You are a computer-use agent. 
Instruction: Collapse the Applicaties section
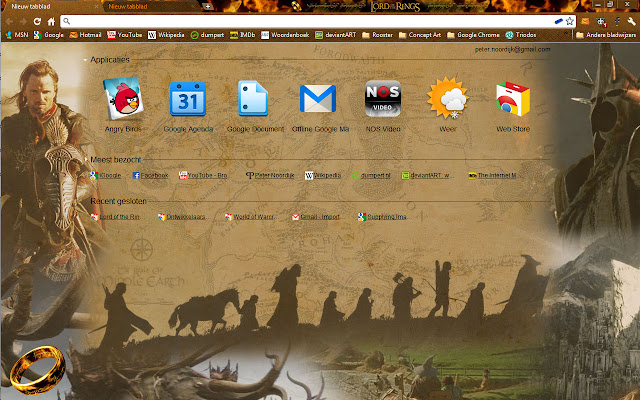85,60
